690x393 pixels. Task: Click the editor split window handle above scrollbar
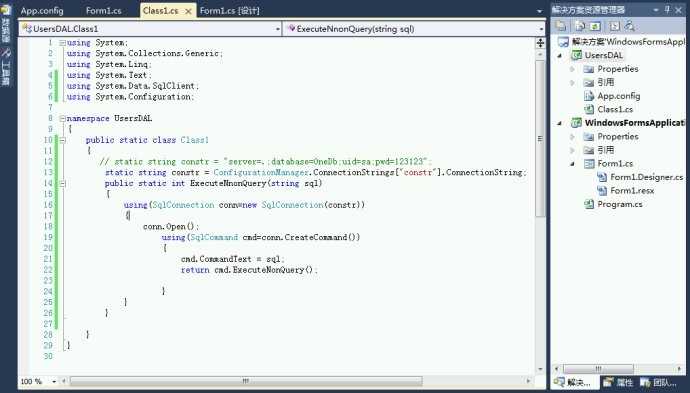pos(540,43)
